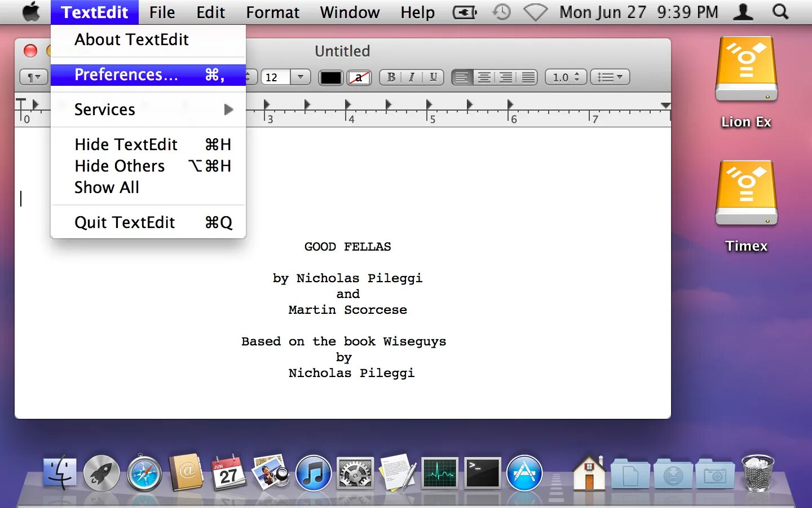Click the tab stop marker near 4
This screenshot has height=508, width=812.
click(348, 104)
